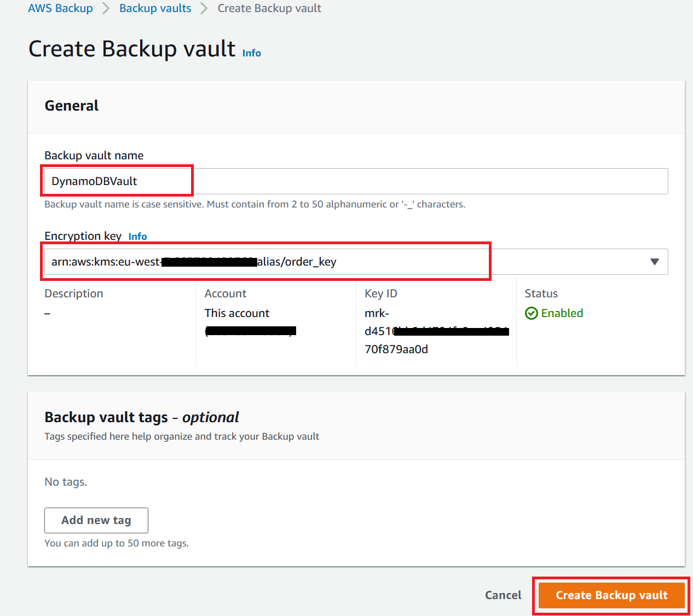Image resolution: width=693 pixels, height=616 pixels.
Task: Click the Description dash placeholder
Action: click(x=47, y=313)
